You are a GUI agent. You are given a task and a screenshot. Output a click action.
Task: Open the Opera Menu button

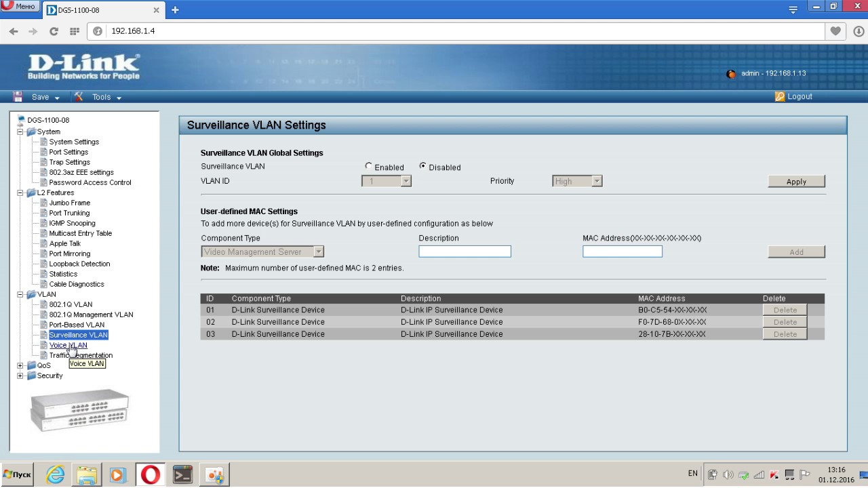20,6
